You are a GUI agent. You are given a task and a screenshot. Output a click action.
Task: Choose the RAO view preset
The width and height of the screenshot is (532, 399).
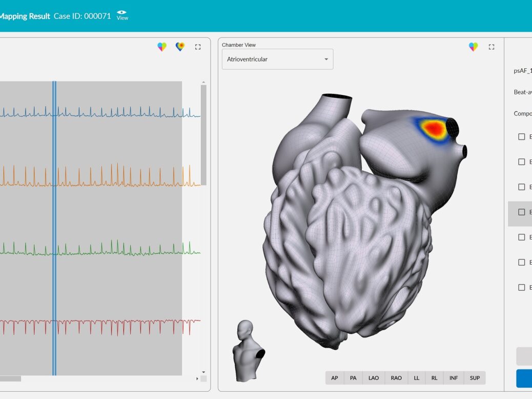tap(396, 378)
